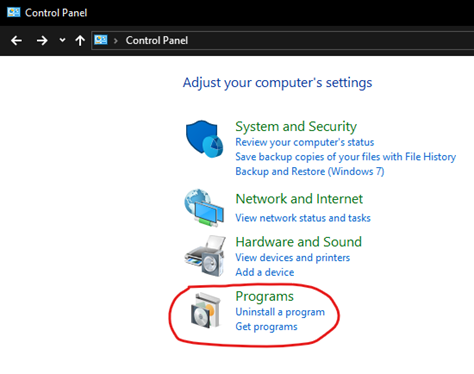
Task: Click the Control Panel icon in address bar
Action: point(101,40)
